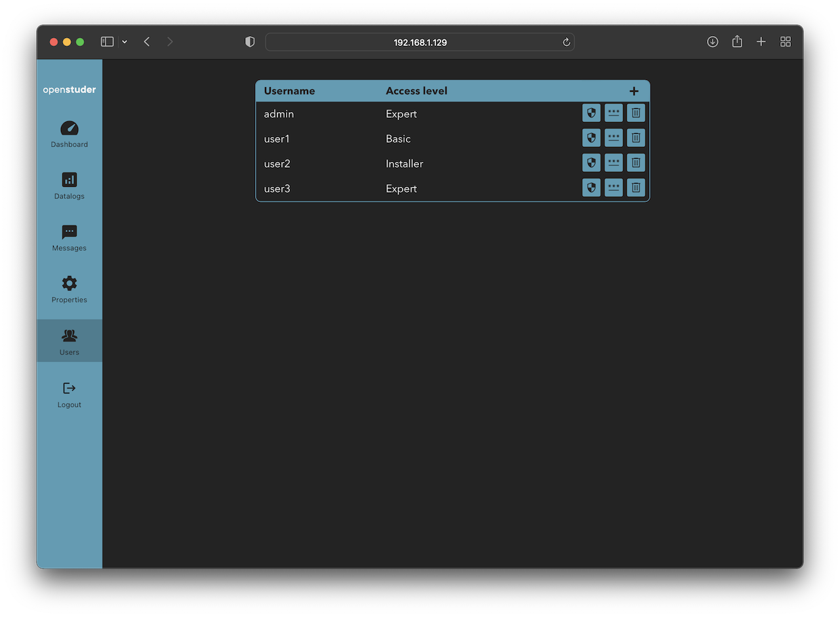Image resolution: width=840 pixels, height=617 pixels.
Task: Select the Users sidebar item
Action: (x=70, y=342)
